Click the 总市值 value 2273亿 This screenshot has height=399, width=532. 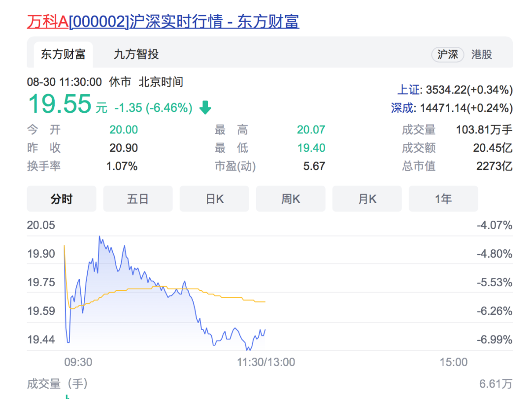coord(495,166)
